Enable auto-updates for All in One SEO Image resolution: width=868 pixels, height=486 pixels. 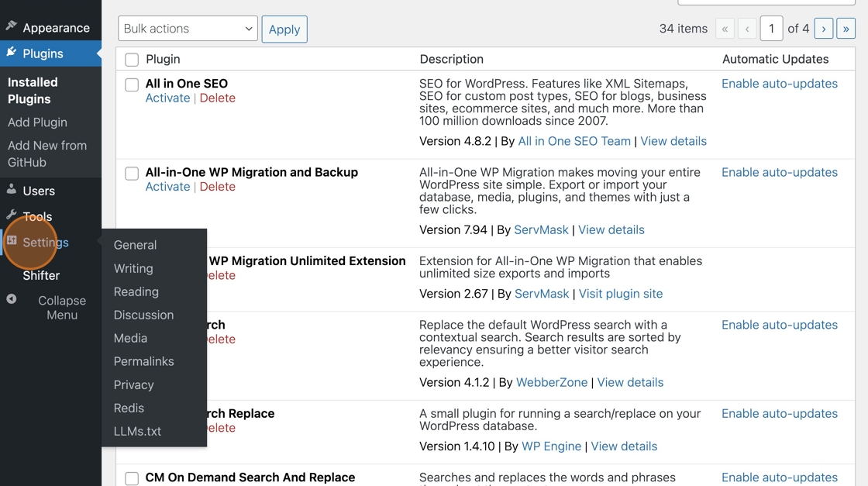780,84
